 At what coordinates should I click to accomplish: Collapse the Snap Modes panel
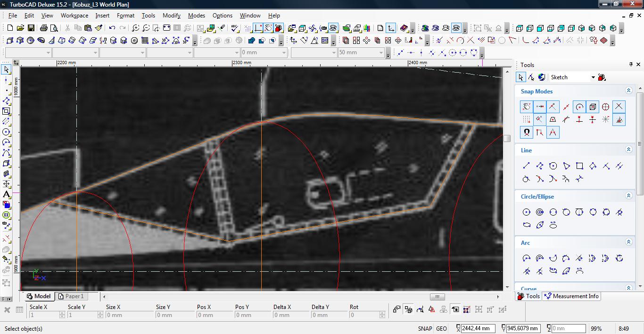point(628,91)
